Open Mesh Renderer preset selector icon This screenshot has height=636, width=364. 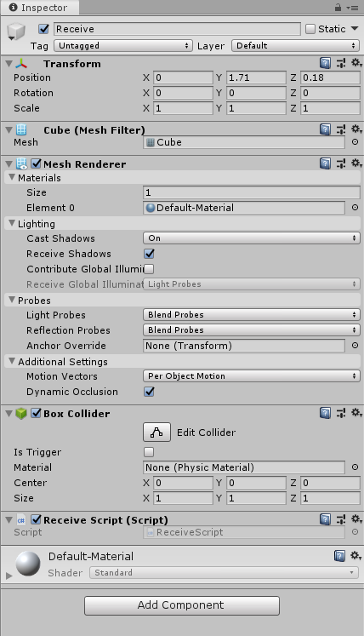(x=341, y=163)
